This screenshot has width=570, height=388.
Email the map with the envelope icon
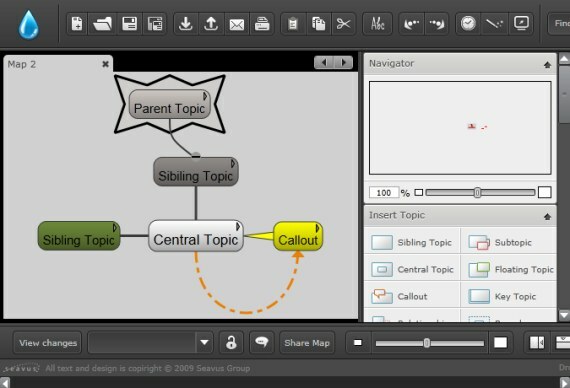(x=237, y=24)
